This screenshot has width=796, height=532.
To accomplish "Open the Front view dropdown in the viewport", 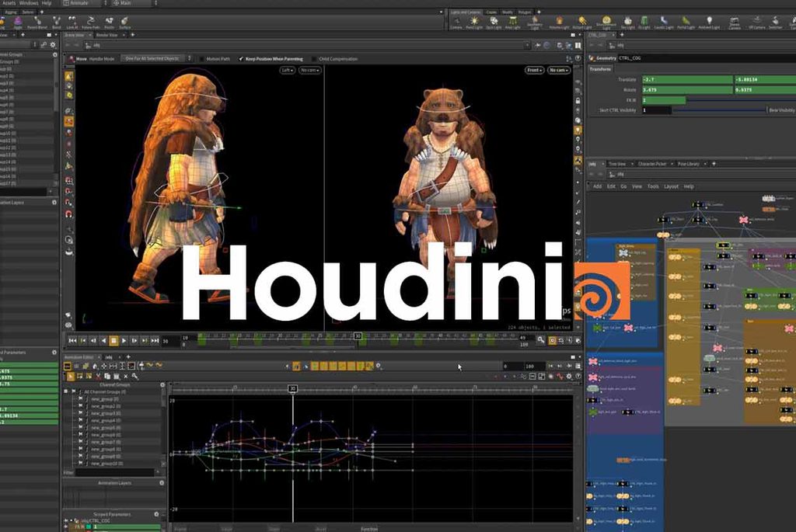I will tap(534, 70).
